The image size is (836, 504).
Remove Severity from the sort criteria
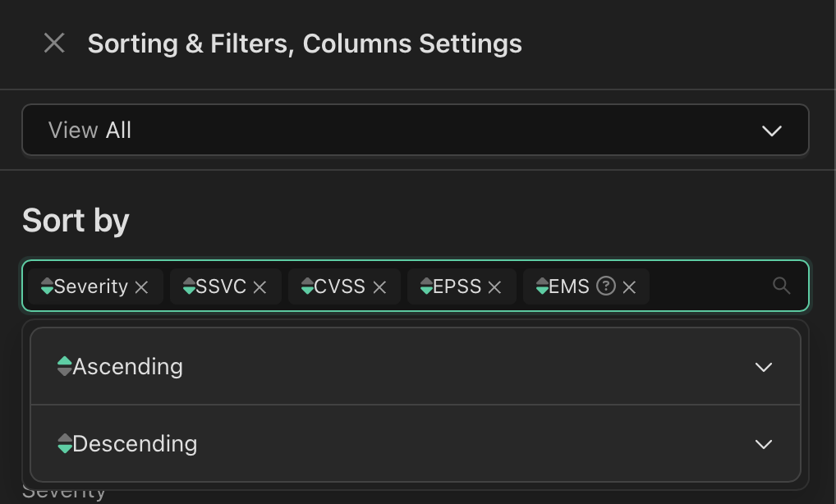pyautogui.click(x=141, y=286)
